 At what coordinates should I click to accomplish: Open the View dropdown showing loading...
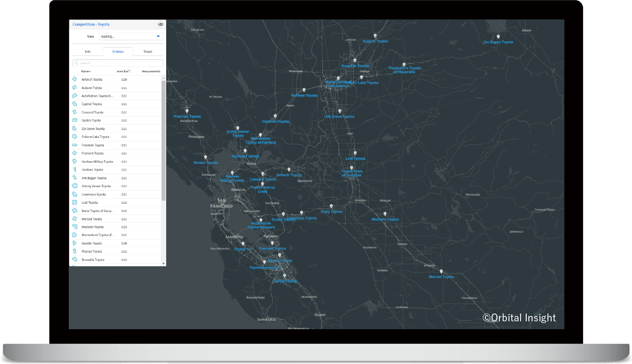(131, 36)
